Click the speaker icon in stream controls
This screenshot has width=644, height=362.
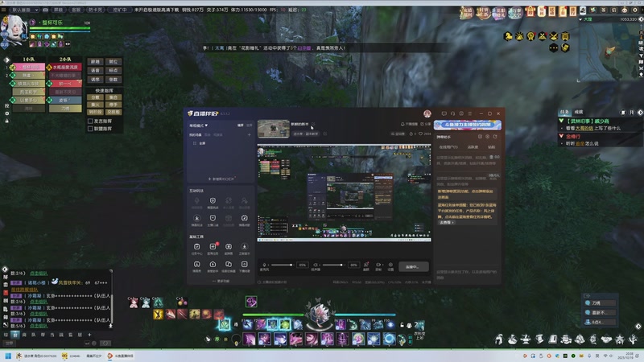[x=316, y=265]
